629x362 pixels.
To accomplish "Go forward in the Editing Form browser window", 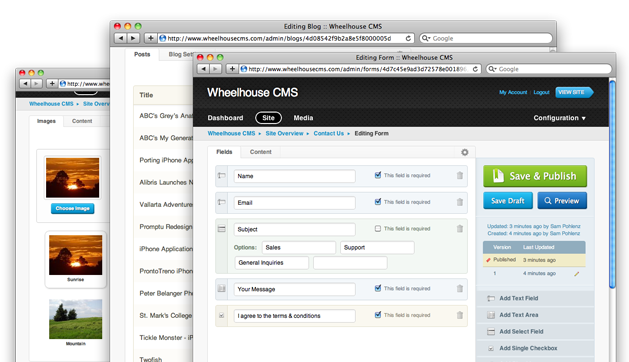I will pos(215,69).
